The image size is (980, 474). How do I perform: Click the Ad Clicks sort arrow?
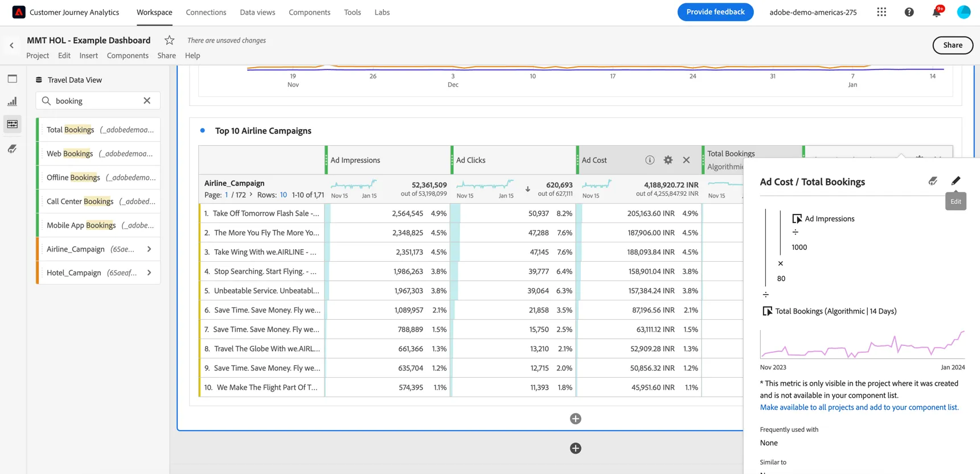528,189
